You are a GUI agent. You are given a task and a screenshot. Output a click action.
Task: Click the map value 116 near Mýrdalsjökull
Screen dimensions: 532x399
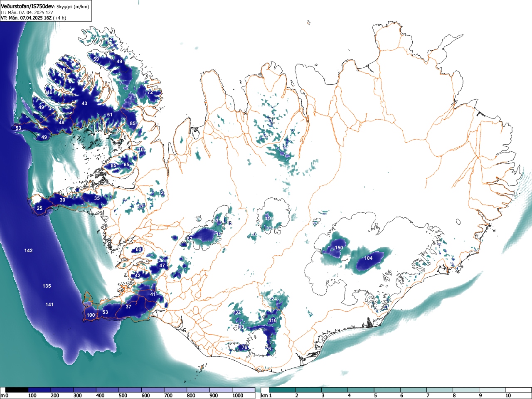click(x=273, y=320)
